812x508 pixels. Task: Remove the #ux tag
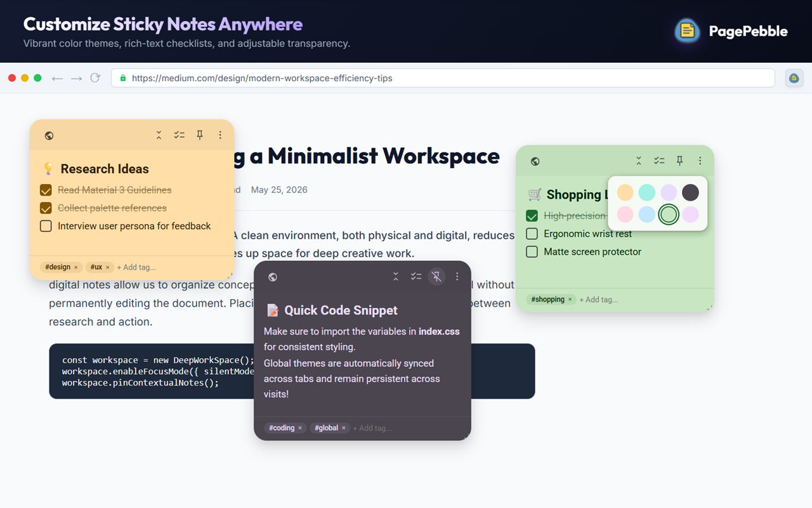tap(108, 267)
